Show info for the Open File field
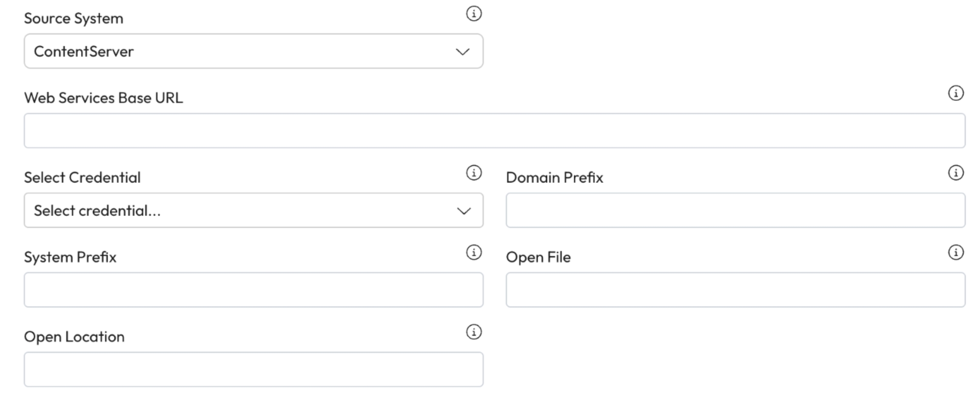This screenshot has width=980, height=396. [x=956, y=252]
